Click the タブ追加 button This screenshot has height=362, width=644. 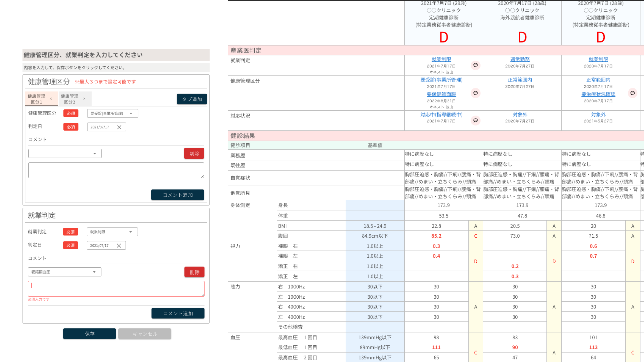pos(192,99)
